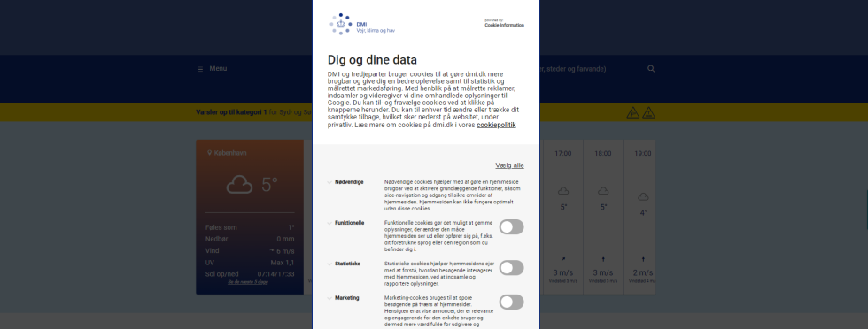868x329 pixels.
Task: Click the Nedbør 0 mm row
Action: pyautogui.click(x=250, y=239)
